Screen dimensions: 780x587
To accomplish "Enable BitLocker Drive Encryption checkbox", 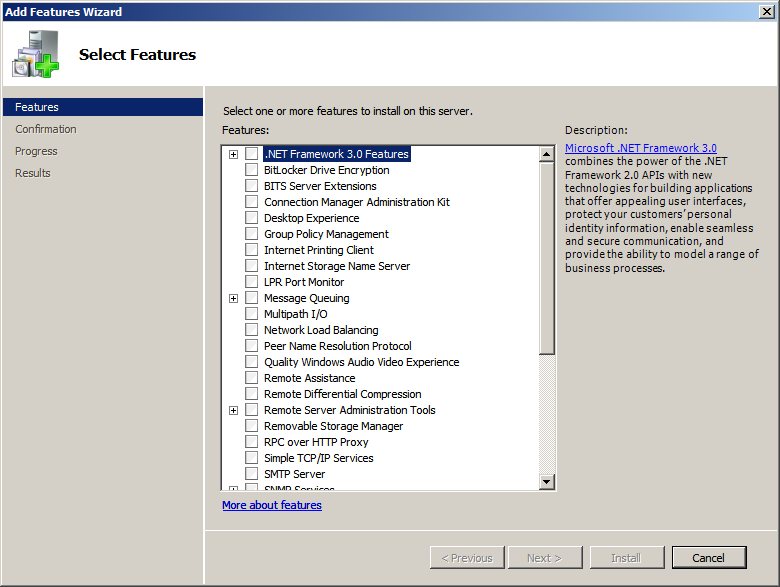I will coord(252,170).
